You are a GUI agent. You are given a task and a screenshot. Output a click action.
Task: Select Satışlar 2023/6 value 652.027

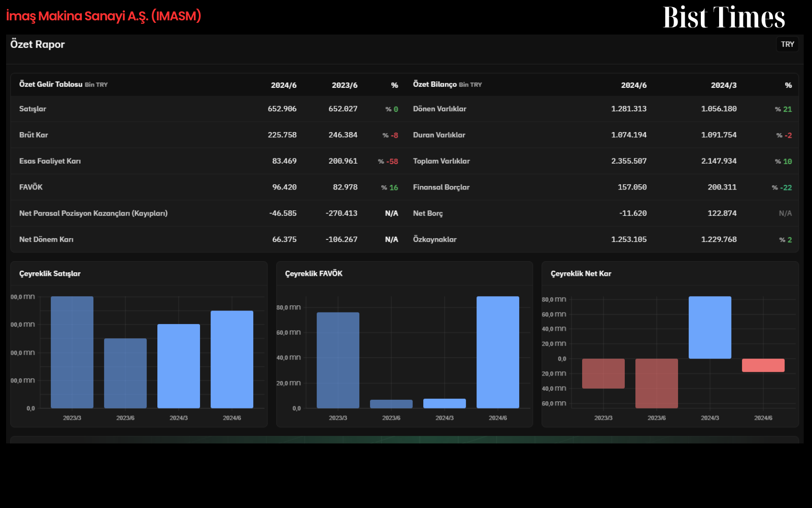tap(343, 109)
